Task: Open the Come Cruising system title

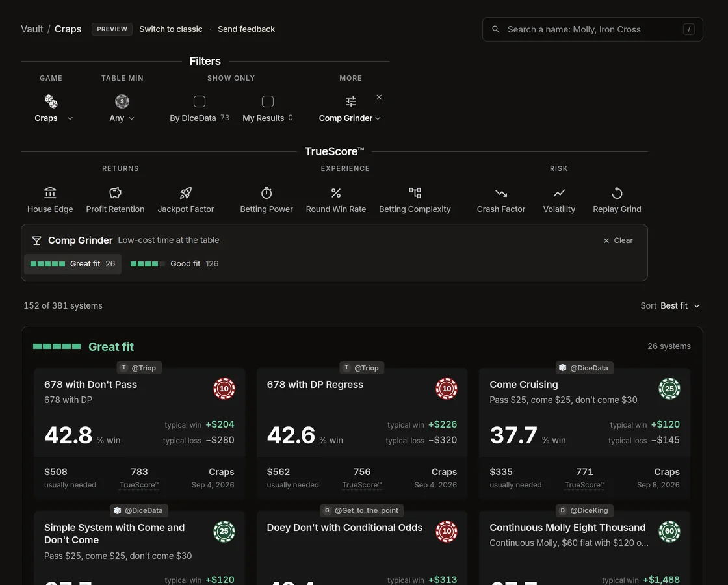Action: coord(524,384)
